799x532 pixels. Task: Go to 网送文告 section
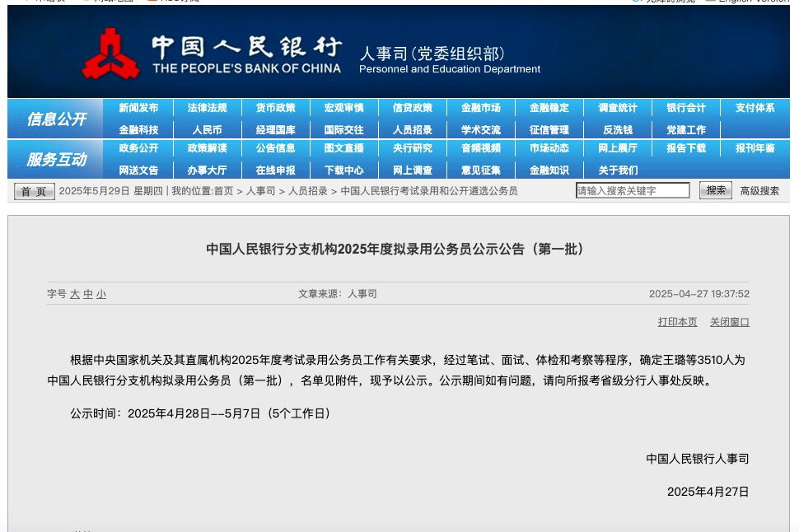coord(138,170)
